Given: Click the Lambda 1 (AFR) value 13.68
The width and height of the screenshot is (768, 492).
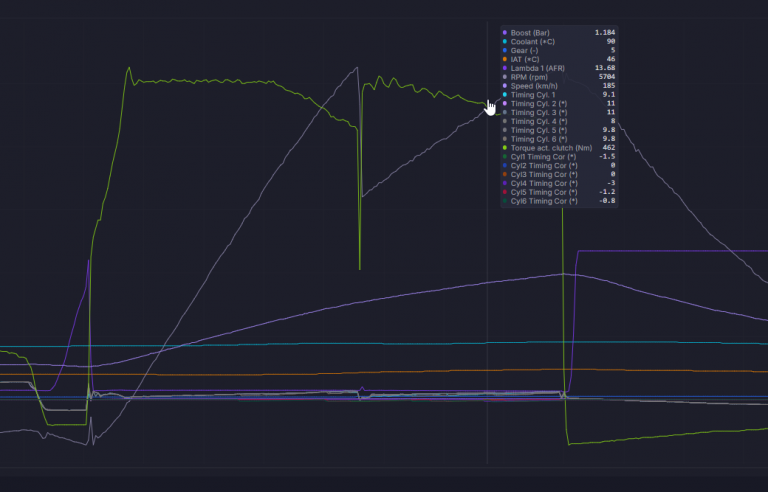Looking at the screenshot, I should 605,68.
